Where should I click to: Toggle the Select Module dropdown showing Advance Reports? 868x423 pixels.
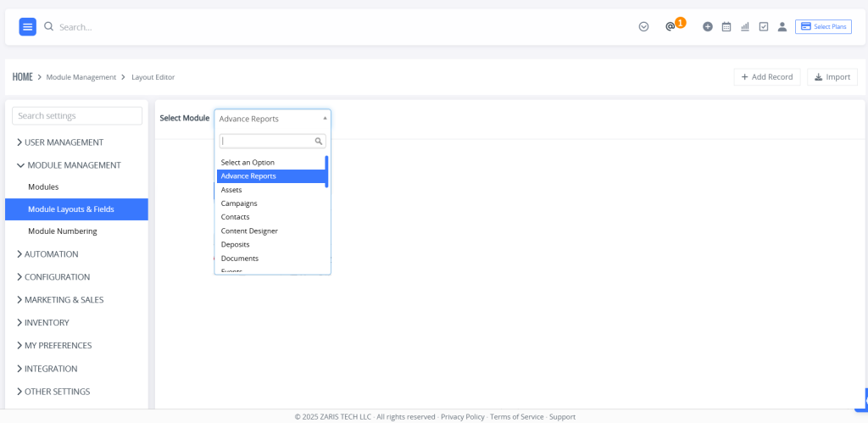click(x=272, y=119)
